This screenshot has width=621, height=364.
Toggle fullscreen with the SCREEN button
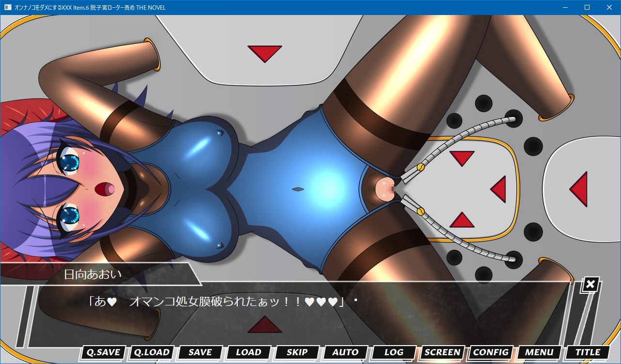click(442, 352)
